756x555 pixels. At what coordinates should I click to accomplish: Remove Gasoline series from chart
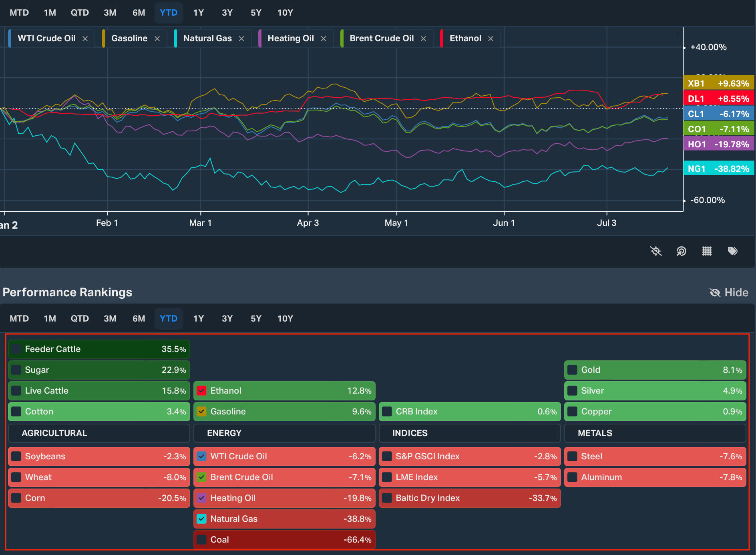[x=157, y=38]
